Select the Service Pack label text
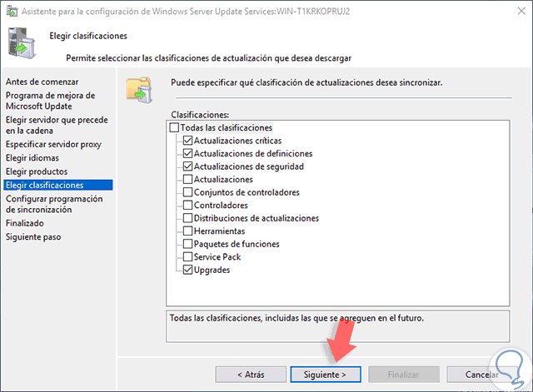This screenshot has height=392, width=533. 217,257
